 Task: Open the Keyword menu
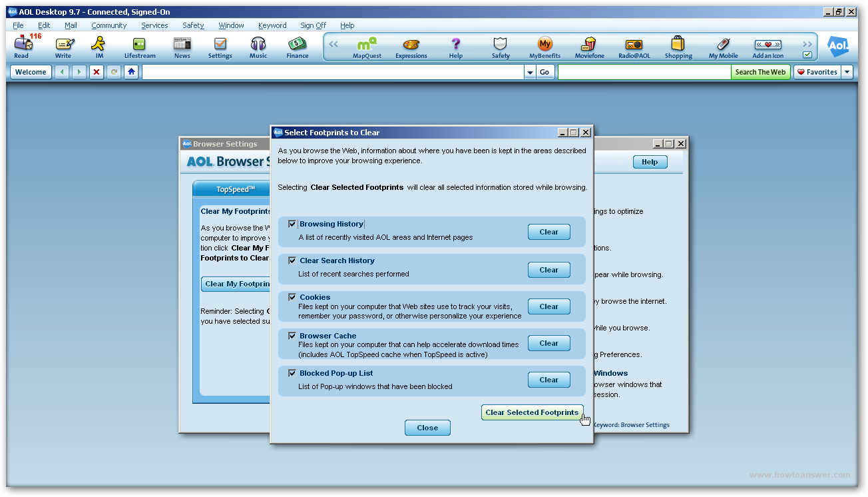(272, 25)
